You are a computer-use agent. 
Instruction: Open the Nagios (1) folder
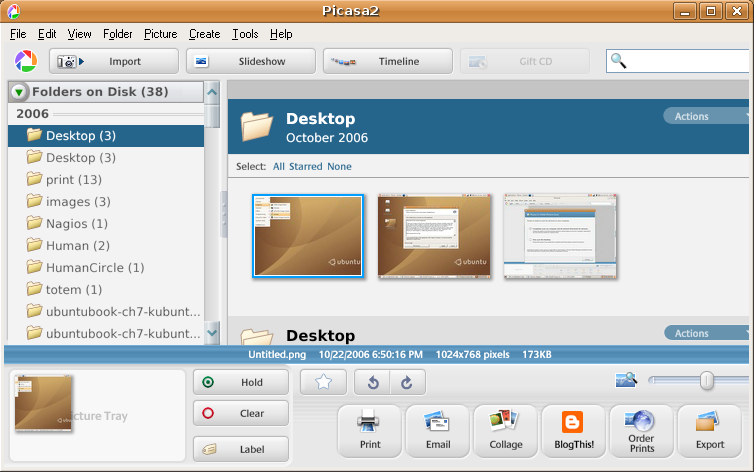coord(106,224)
